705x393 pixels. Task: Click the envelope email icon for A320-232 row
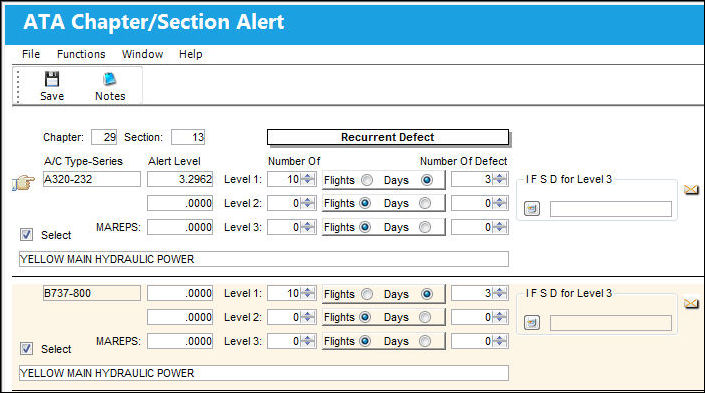pyautogui.click(x=691, y=190)
